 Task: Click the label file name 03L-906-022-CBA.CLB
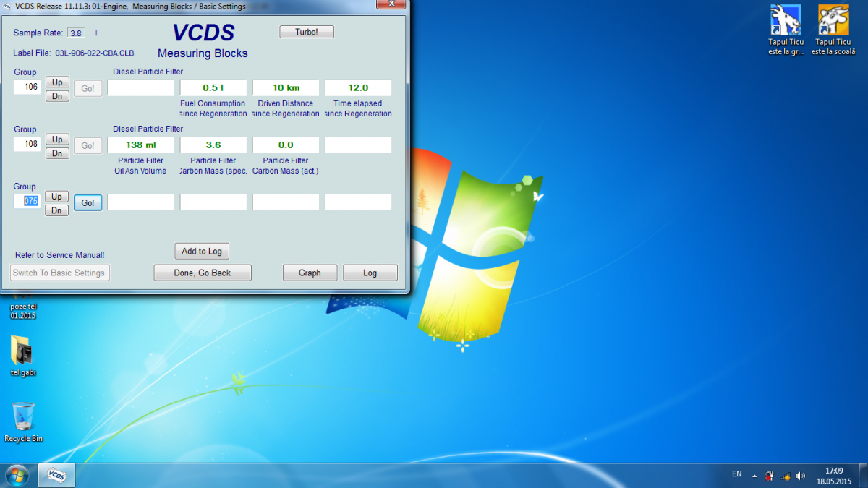[95, 53]
